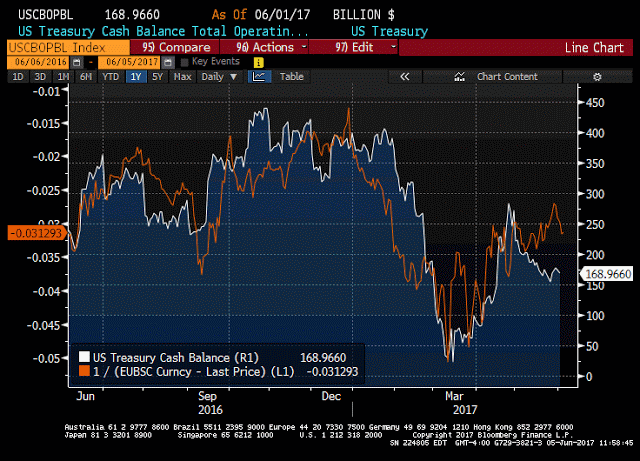Click the 0 right axis label
The width and height of the screenshot is (640, 461).
[589, 376]
